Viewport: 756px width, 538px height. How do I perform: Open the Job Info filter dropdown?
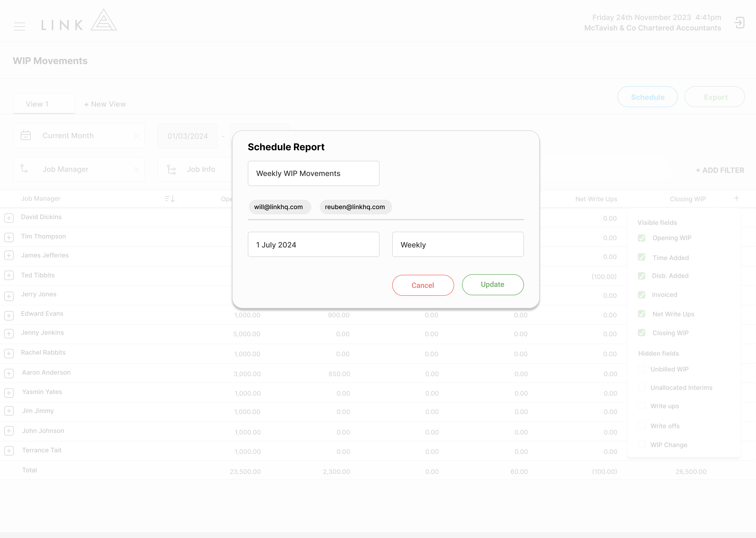[195, 169]
